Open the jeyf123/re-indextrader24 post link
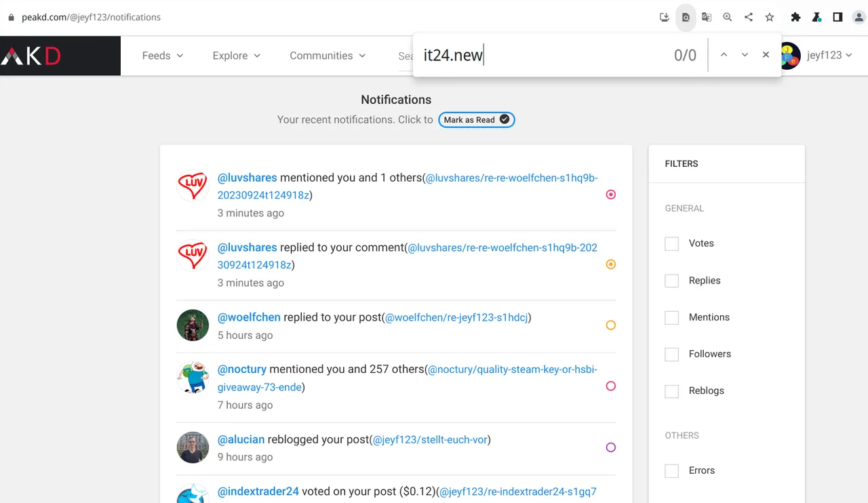 [x=518, y=491]
